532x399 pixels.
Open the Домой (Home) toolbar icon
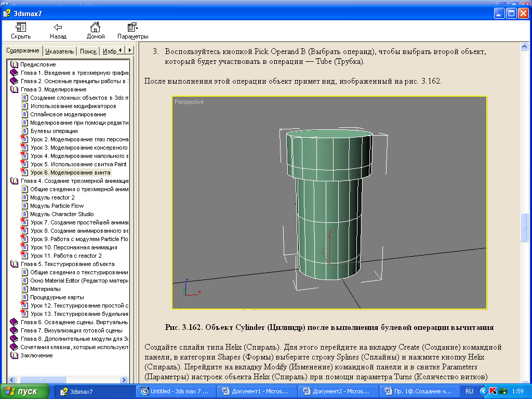coord(96,27)
